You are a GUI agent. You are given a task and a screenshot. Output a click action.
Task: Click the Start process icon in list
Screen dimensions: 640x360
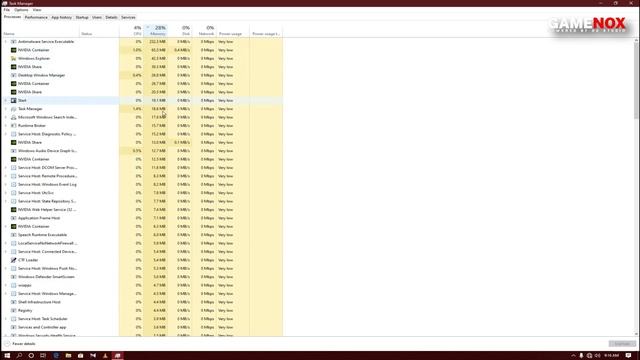[x=13, y=100]
